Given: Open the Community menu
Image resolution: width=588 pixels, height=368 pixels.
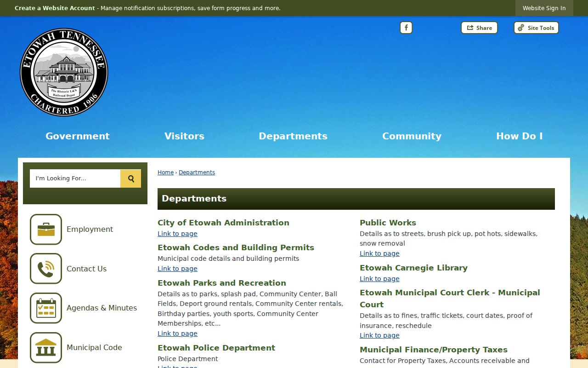Looking at the screenshot, I should click(412, 136).
